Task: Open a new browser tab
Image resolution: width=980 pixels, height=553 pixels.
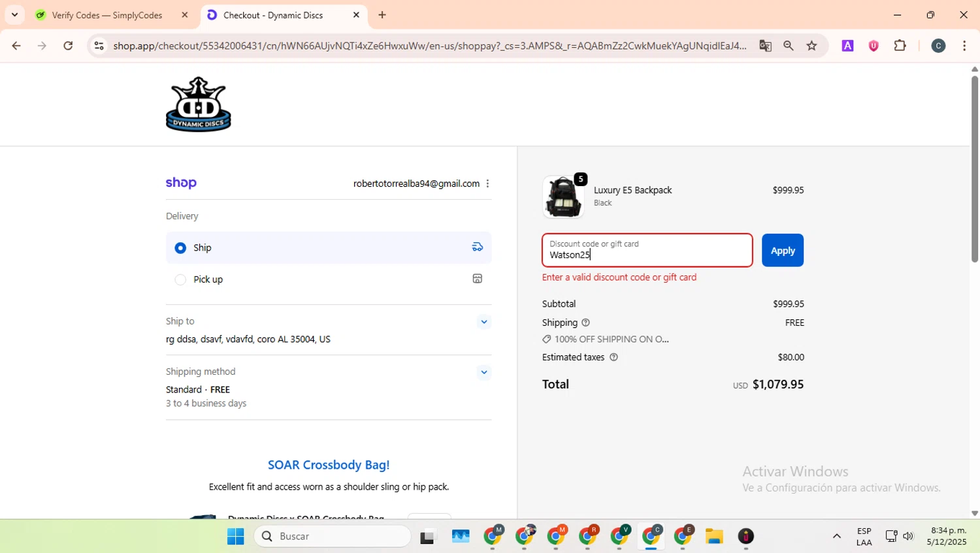Action: (382, 15)
